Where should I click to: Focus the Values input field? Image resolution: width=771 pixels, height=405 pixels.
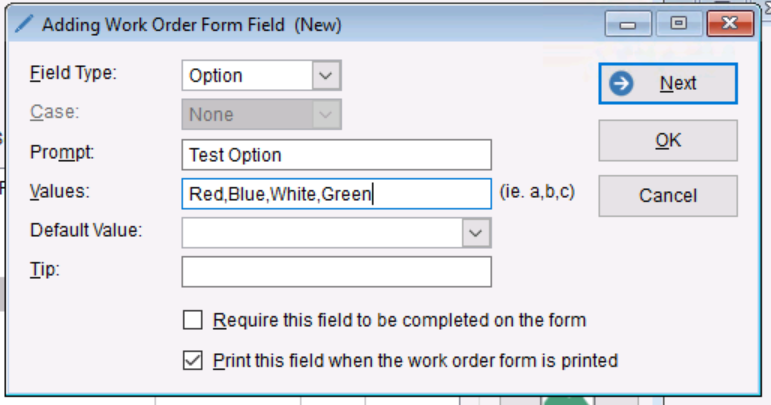click(x=336, y=194)
